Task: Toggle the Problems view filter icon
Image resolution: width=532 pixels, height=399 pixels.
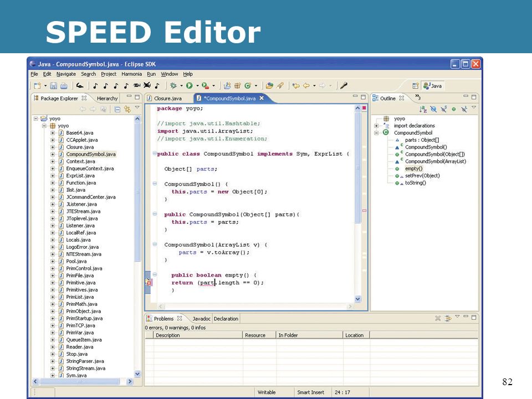Action: (x=448, y=318)
